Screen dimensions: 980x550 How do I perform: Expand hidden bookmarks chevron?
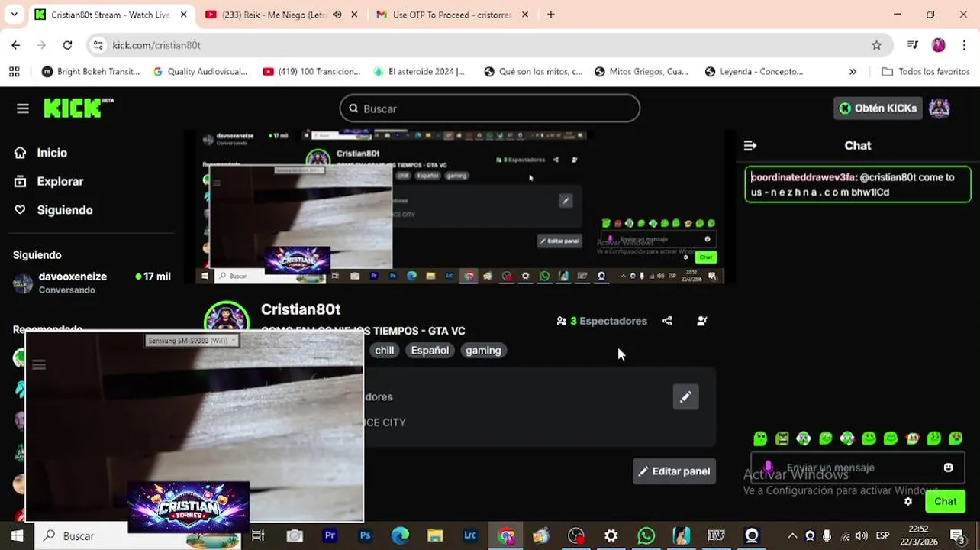coord(853,71)
